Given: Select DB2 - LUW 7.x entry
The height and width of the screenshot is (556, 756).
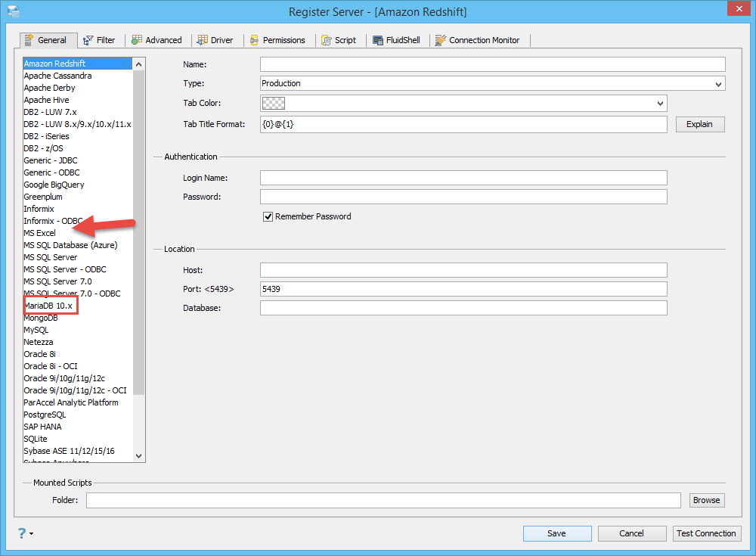Looking at the screenshot, I should pyautogui.click(x=78, y=112).
